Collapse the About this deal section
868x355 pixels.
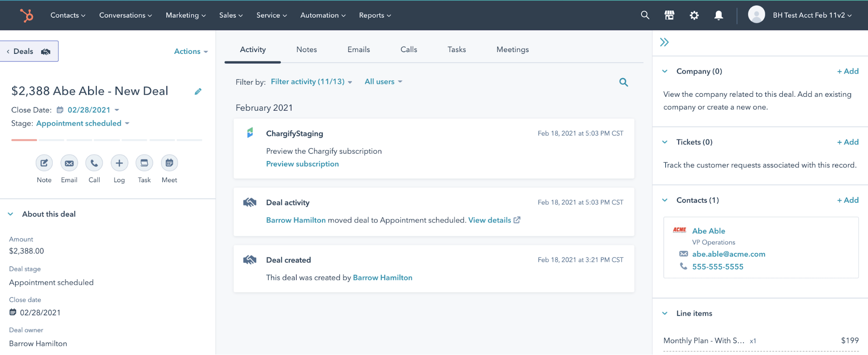pos(11,214)
